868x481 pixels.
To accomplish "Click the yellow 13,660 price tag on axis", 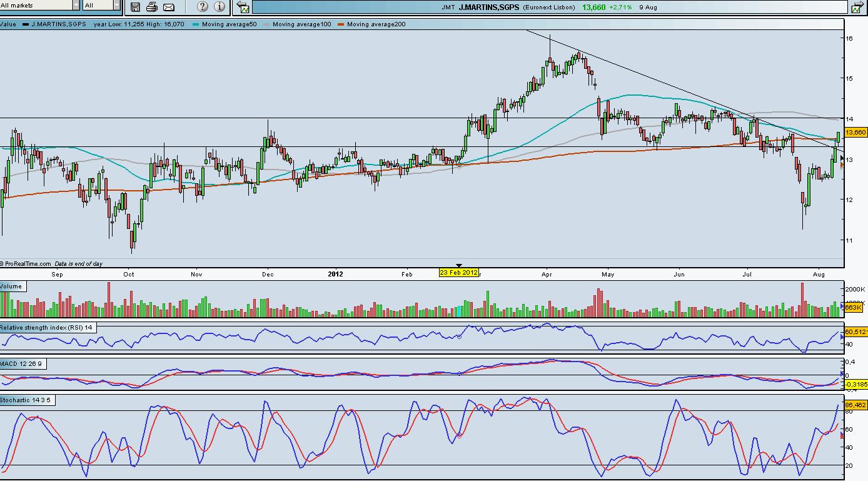I will (x=855, y=133).
